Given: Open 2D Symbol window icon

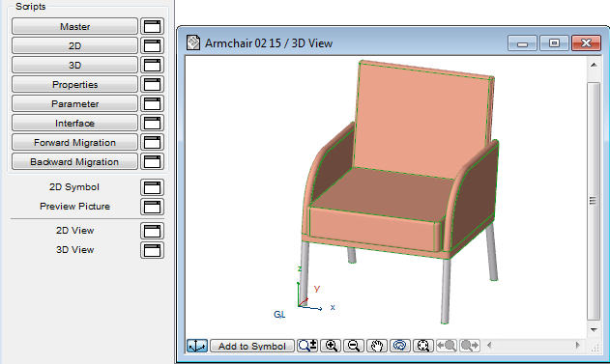Looking at the screenshot, I should tap(152, 187).
